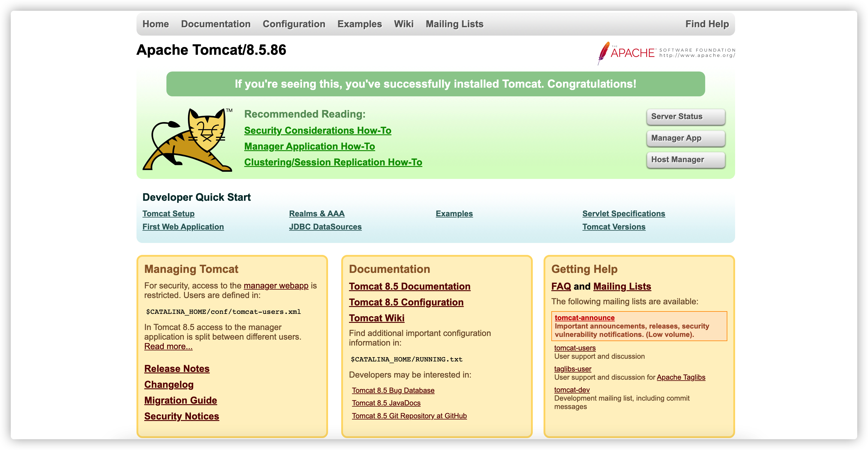Select the Documentation menu item
Image resolution: width=868 pixels, height=450 pixels.
point(216,24)
